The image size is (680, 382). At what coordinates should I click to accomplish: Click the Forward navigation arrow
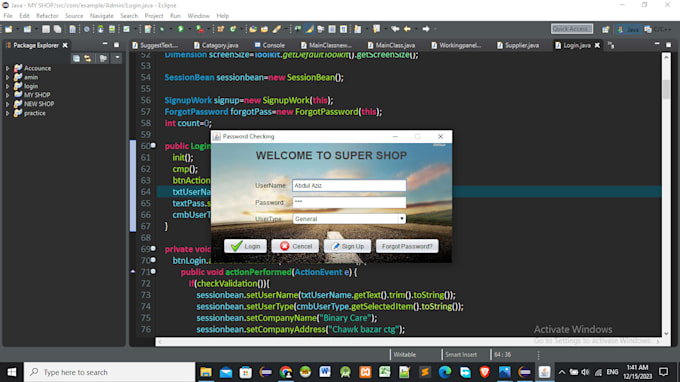(x=426, y=29)
